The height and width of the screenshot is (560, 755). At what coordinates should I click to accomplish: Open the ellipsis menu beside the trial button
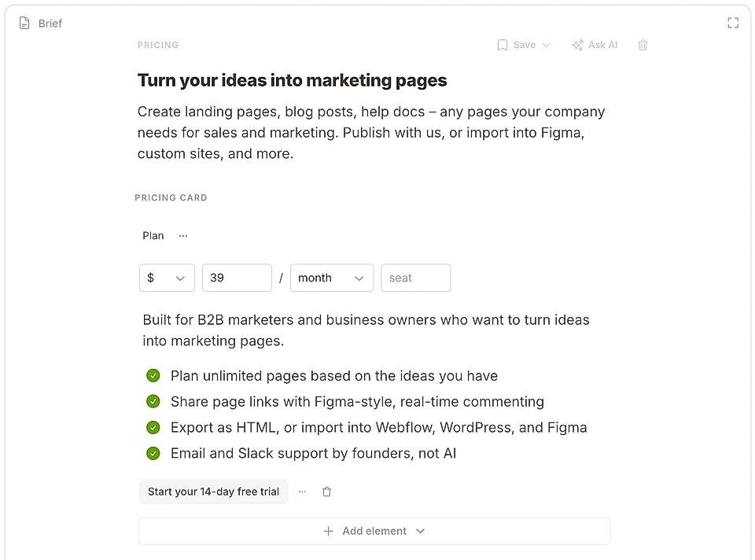click(x=302, y=491)
